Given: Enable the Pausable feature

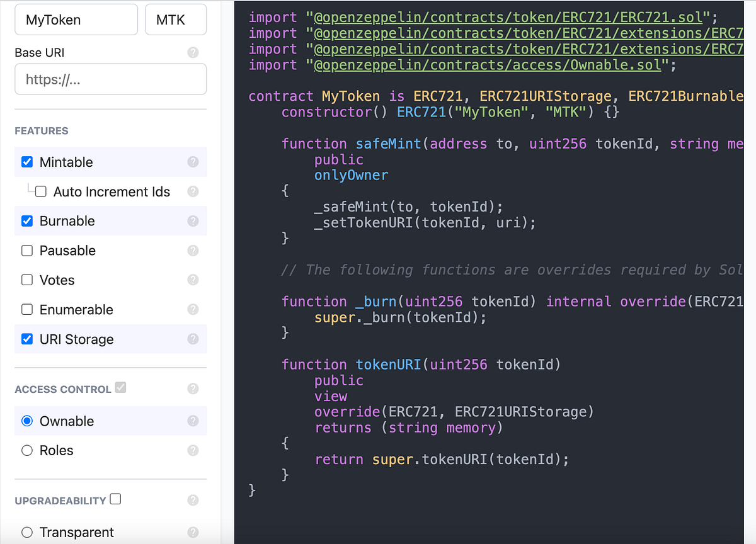Looking at the screenshot, I should tap(26, 251).
